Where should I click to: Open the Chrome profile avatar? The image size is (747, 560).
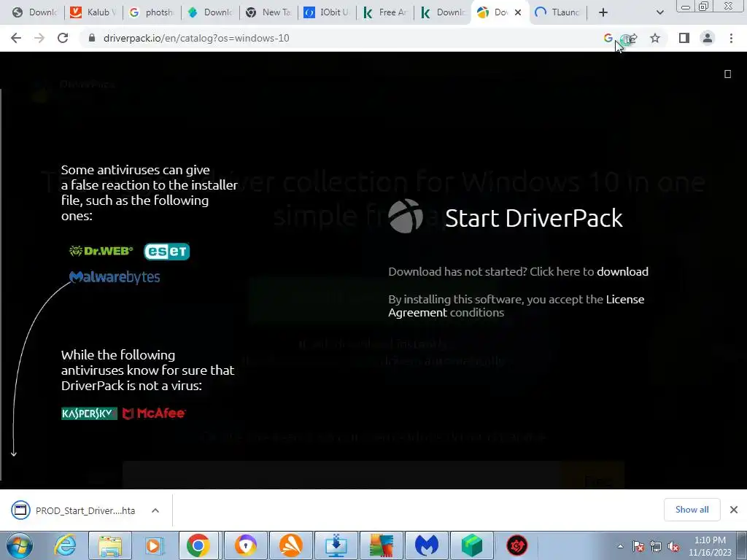708,38
